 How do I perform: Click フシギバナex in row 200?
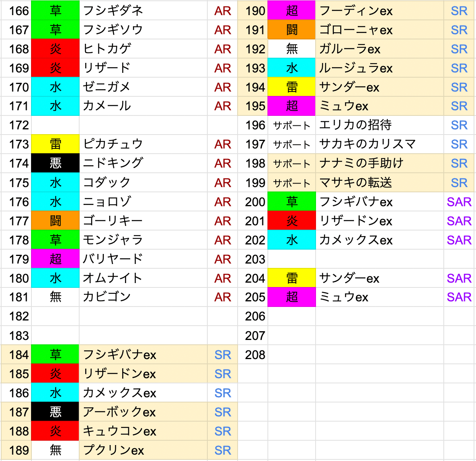click(x=379, y=202)
